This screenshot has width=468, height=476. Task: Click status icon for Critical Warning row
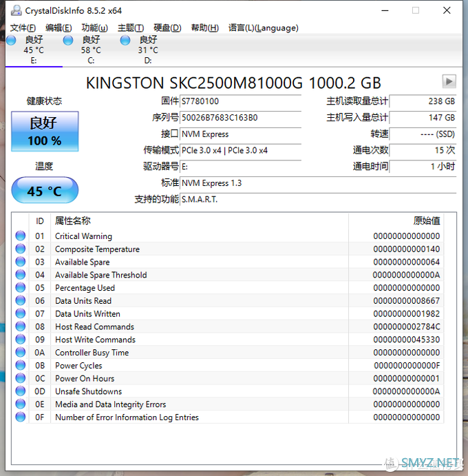21,236
